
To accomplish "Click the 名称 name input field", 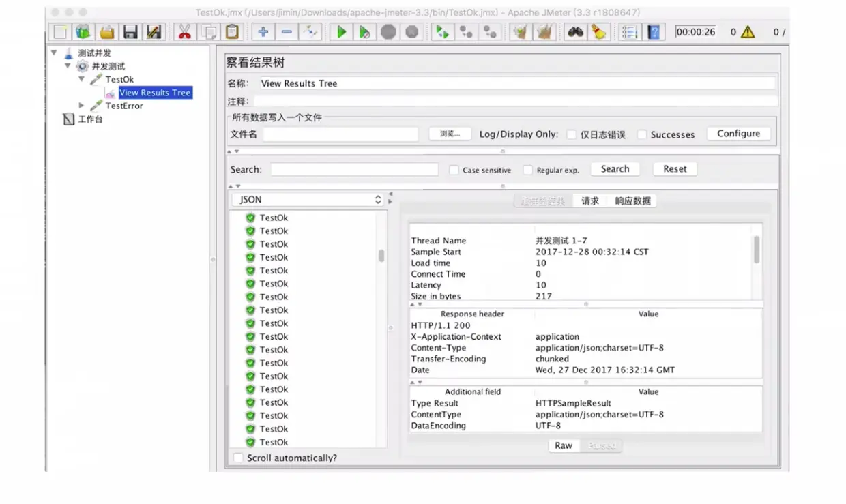I will pyautogui.click(x=517, y=83).
